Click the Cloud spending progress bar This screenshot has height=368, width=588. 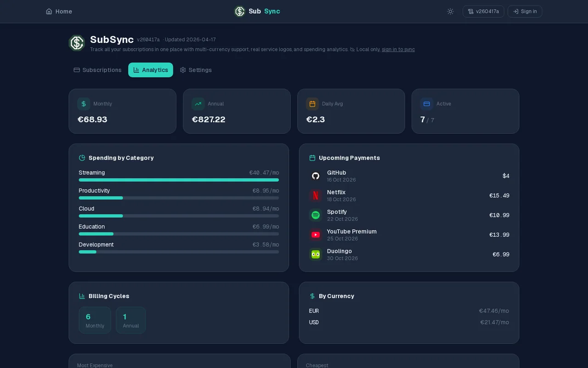click(179, 216)
